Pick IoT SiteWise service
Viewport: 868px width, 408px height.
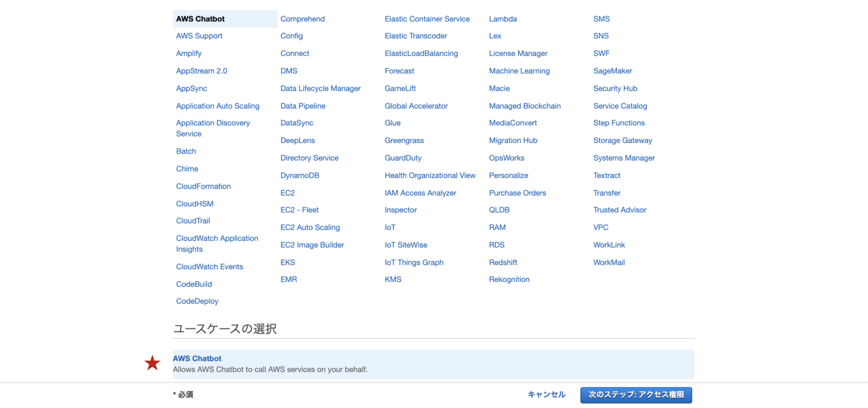406,245
